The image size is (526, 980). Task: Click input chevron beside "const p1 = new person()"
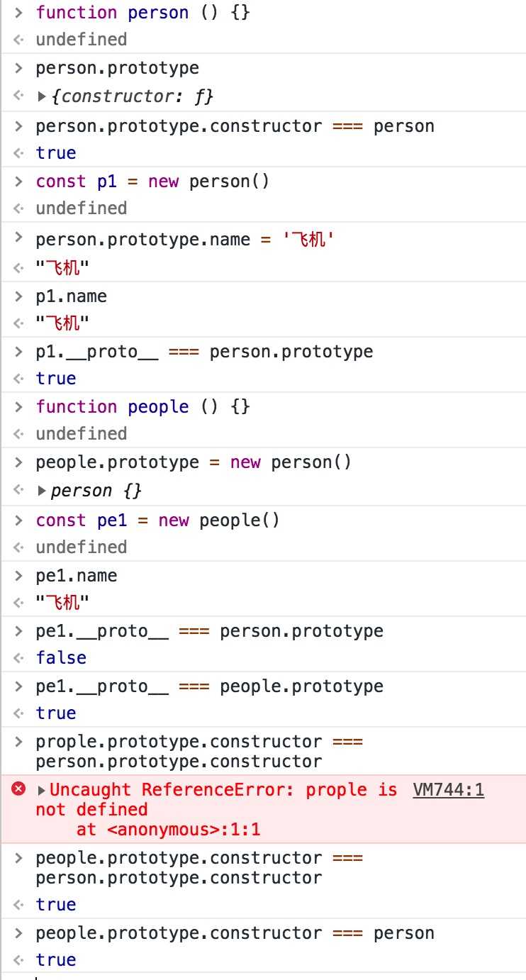coord(20,181)
